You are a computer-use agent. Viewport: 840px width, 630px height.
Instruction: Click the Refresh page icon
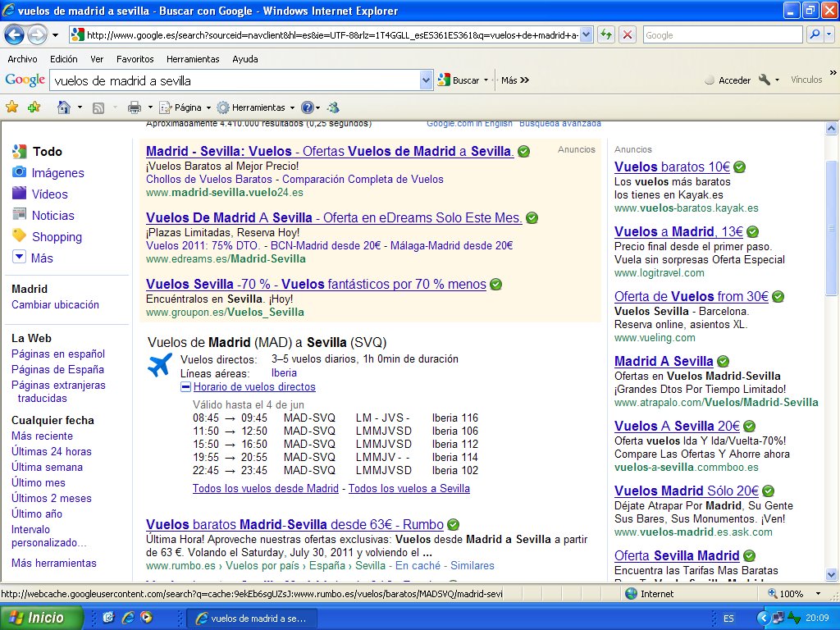(605, 34)
